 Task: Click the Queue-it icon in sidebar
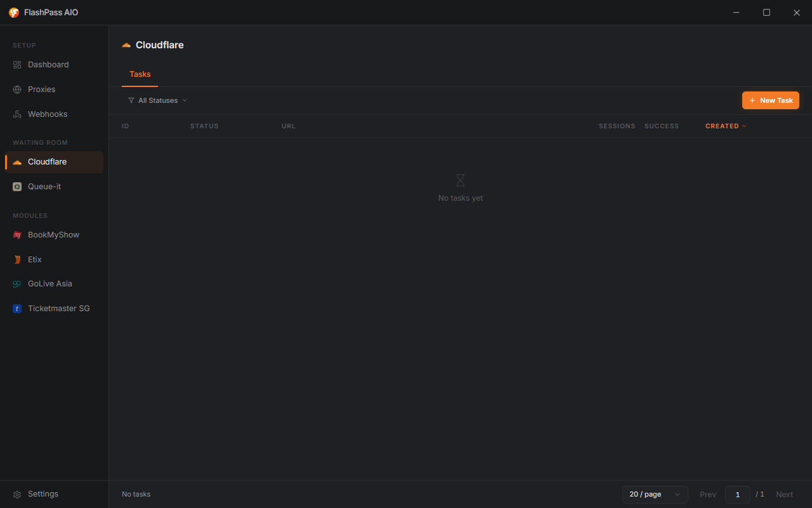coord(17,187)
